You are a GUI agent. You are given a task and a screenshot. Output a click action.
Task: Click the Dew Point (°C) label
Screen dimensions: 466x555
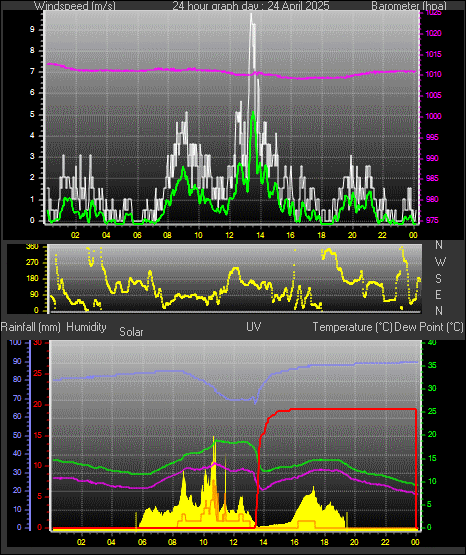(429, 327)
